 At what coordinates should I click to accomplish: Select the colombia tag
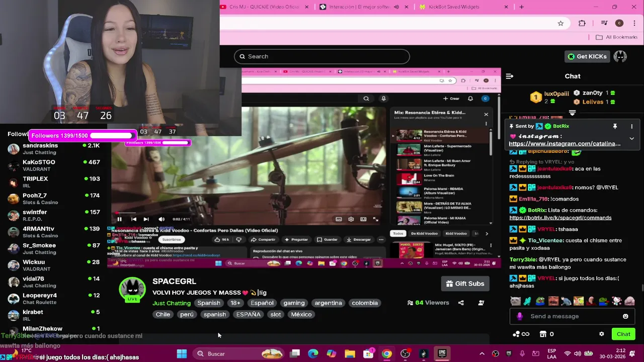tap(365, 303)
